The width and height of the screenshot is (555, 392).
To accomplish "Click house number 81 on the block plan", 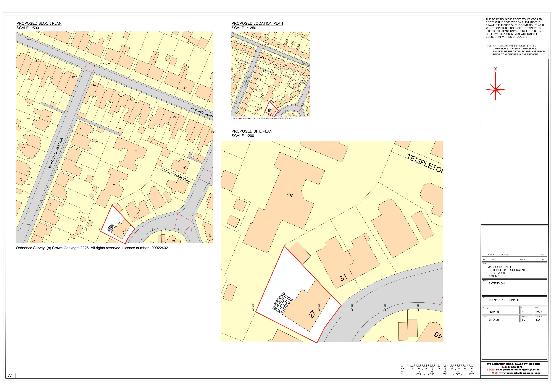I will click(185, 88).
